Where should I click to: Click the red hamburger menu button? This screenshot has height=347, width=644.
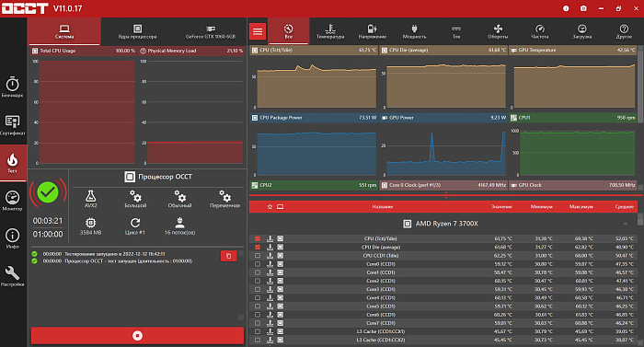(x=258, y=31)
